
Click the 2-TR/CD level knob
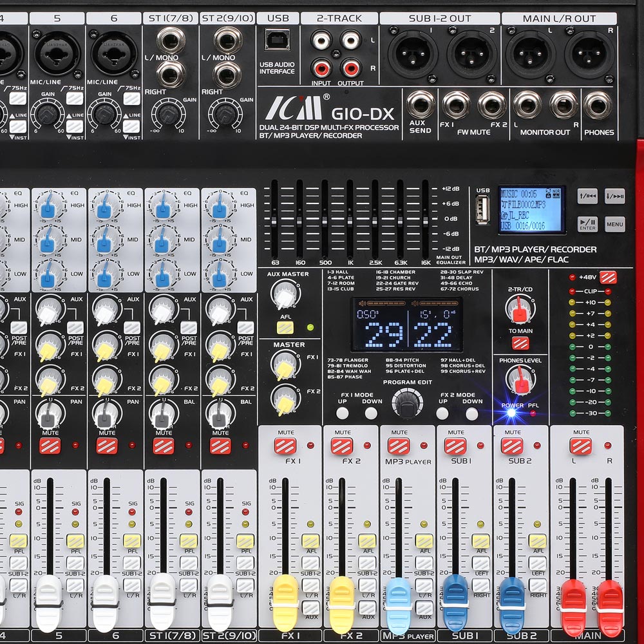tap(520, 309)
